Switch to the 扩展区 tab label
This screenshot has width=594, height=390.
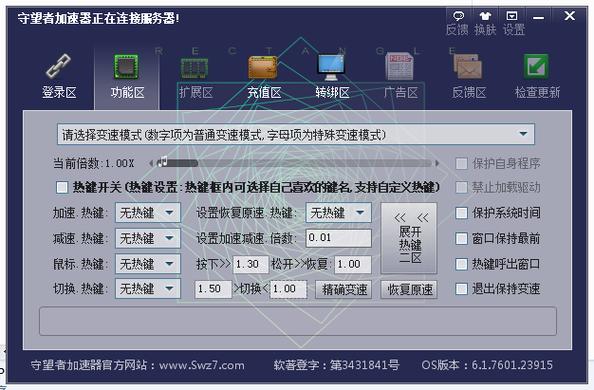[x=196, y=92]
